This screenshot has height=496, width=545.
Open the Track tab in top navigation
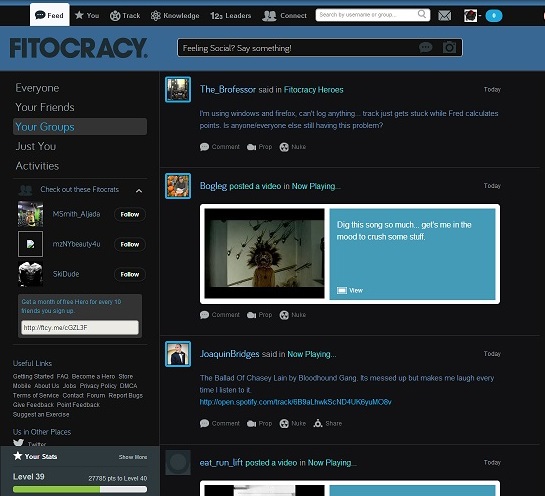pos(125,16)
